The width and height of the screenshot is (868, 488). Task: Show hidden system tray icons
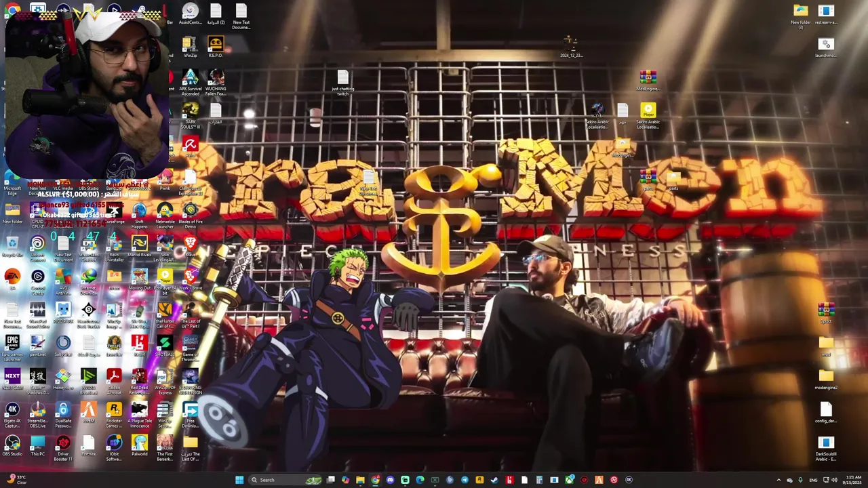pos(778,480)
